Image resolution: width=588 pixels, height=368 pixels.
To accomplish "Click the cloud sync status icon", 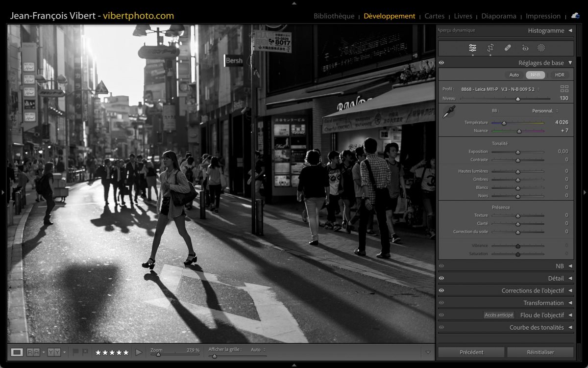I will [x=575, y=16].
